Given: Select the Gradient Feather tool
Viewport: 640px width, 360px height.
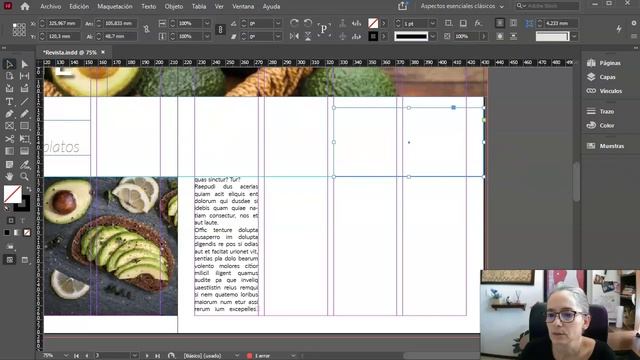Looking at the screenshot, I should click(x=24, y=151).
